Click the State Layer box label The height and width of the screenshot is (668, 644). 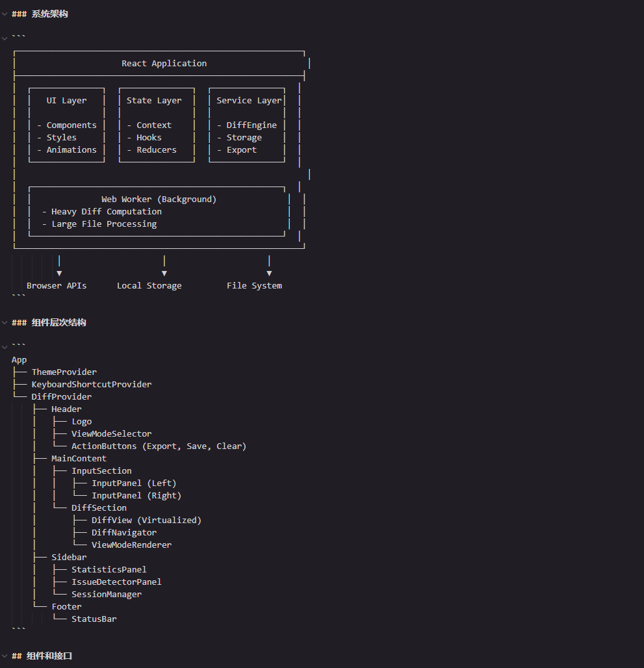(x=154, y=101)
